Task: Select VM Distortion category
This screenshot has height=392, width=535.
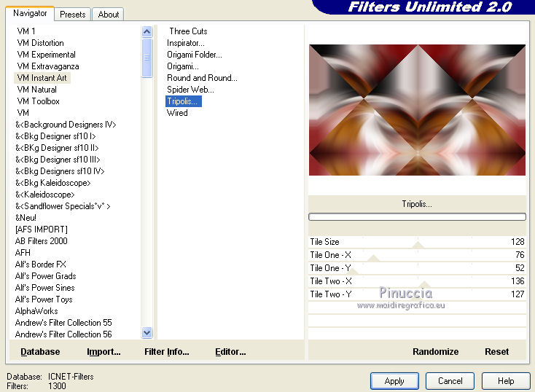Action: pos(40,43)
